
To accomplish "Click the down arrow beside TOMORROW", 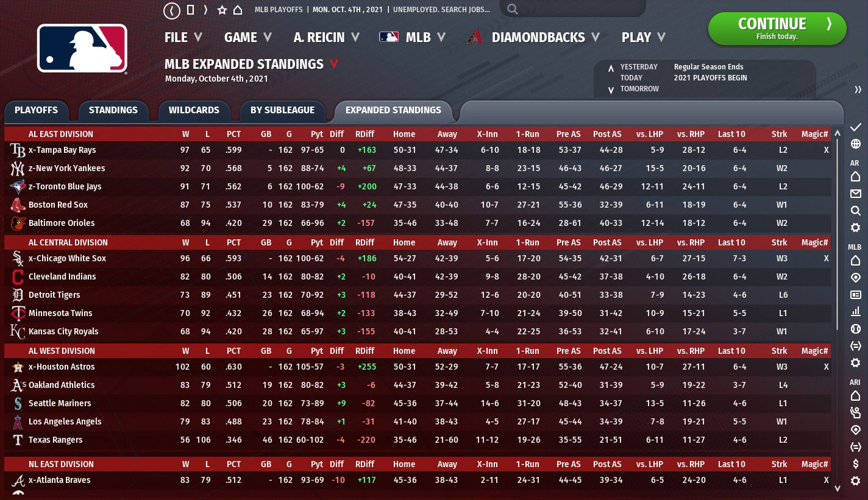I will [611, 90].
